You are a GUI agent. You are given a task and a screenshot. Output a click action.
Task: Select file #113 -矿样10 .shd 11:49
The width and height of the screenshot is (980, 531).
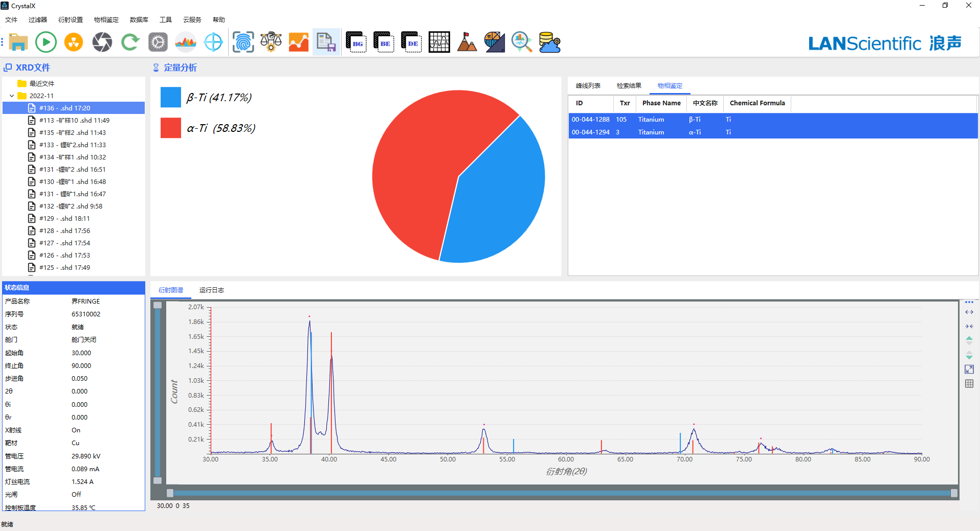(74, 121)
